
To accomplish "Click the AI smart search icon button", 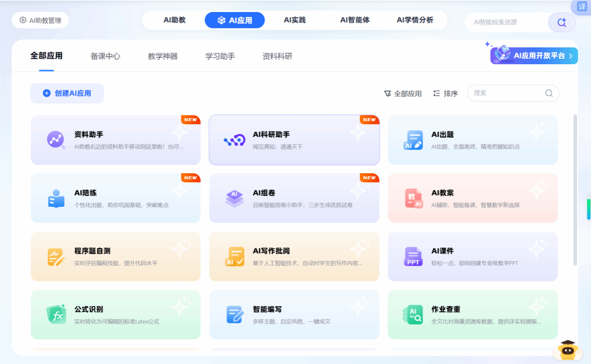I will coord(562,22).
